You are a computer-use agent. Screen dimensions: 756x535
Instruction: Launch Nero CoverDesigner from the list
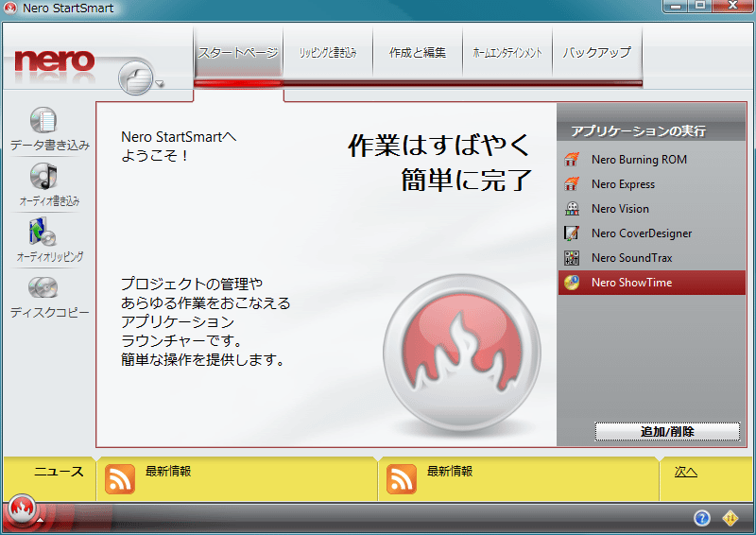652,233
